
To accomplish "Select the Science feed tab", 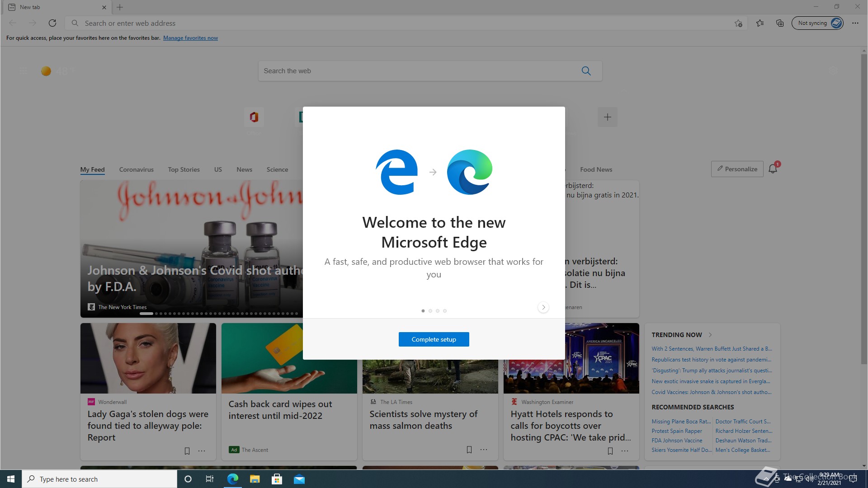I will (x=277, y=169).
